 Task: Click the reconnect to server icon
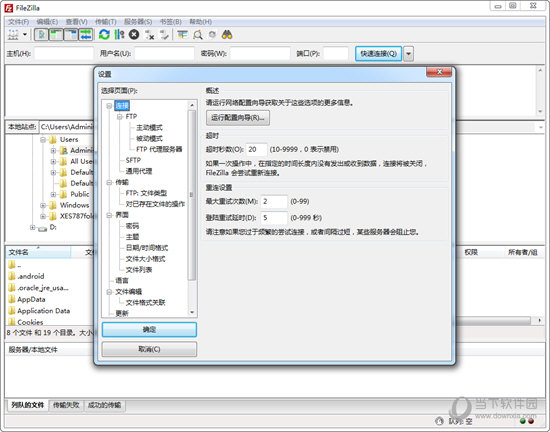[x=164, y=35]
